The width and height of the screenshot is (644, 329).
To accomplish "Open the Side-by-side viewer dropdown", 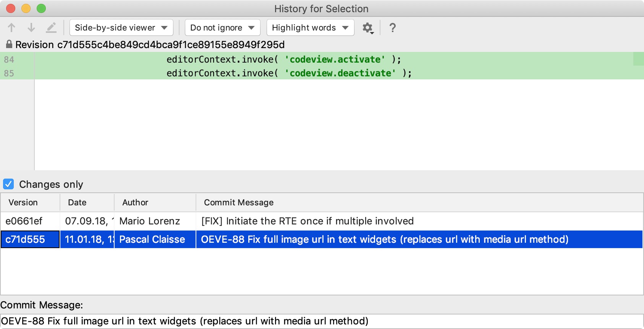I will point(121,27).
